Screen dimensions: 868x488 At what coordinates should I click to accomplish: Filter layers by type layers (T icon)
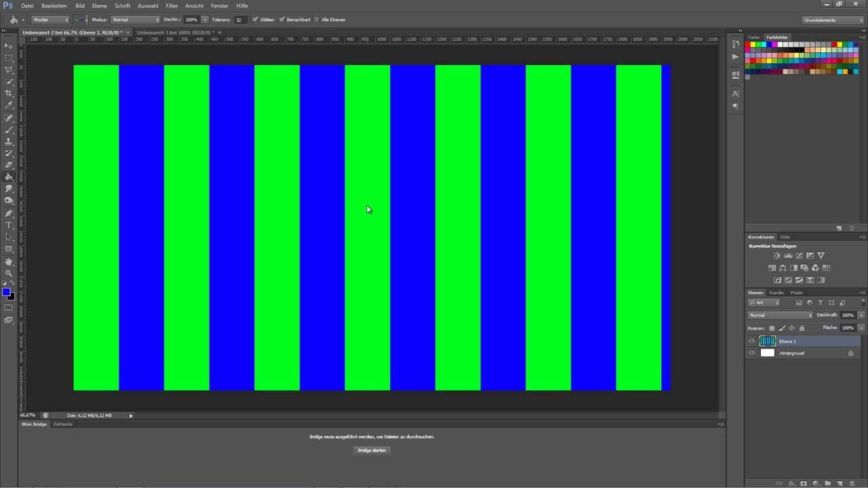click(x=821, y=302)
